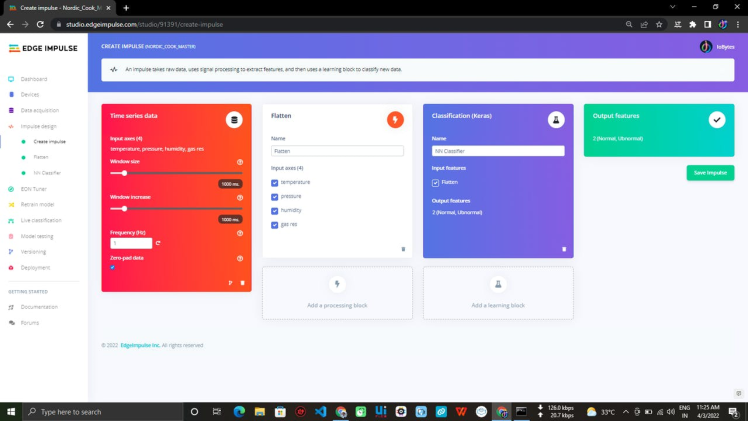Uncheck the gas res axis checkbox
Screen dimensions: 748x421
[x=274, y=225]
